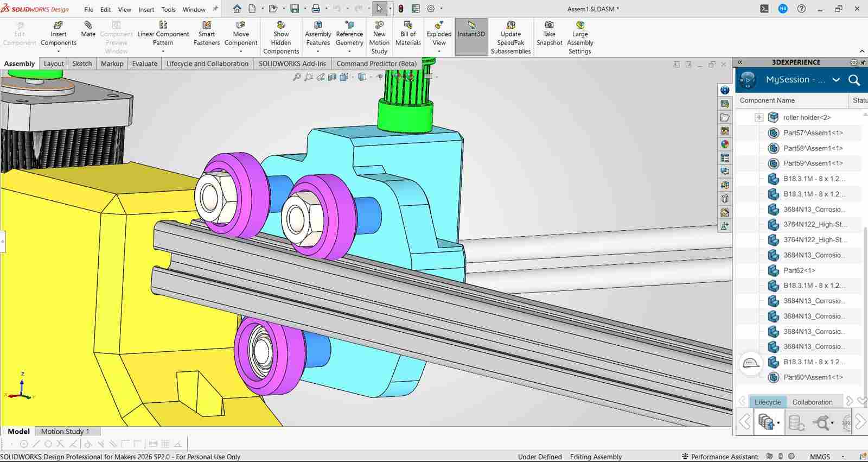Collapse 3DEXPERIENCE panel with double chevron
This screenshot has width=868, height=462.
[x=739, y=62]
